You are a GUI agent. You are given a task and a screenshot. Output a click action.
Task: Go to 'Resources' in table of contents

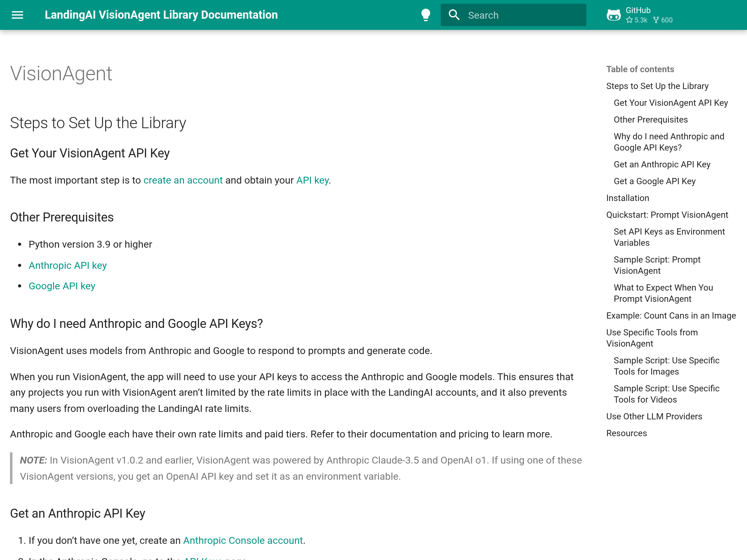point(627,433)
